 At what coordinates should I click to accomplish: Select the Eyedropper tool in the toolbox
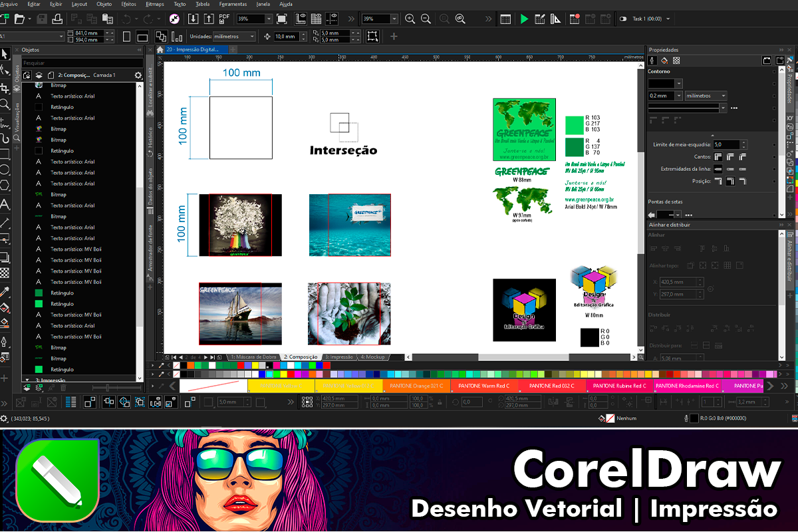tap(5, 292)
